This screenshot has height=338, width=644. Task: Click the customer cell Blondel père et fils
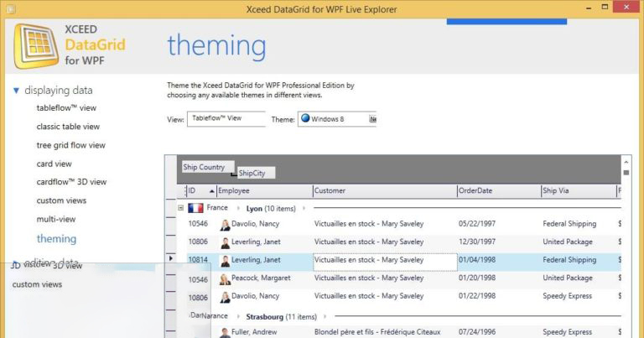[x=377, y=332]
